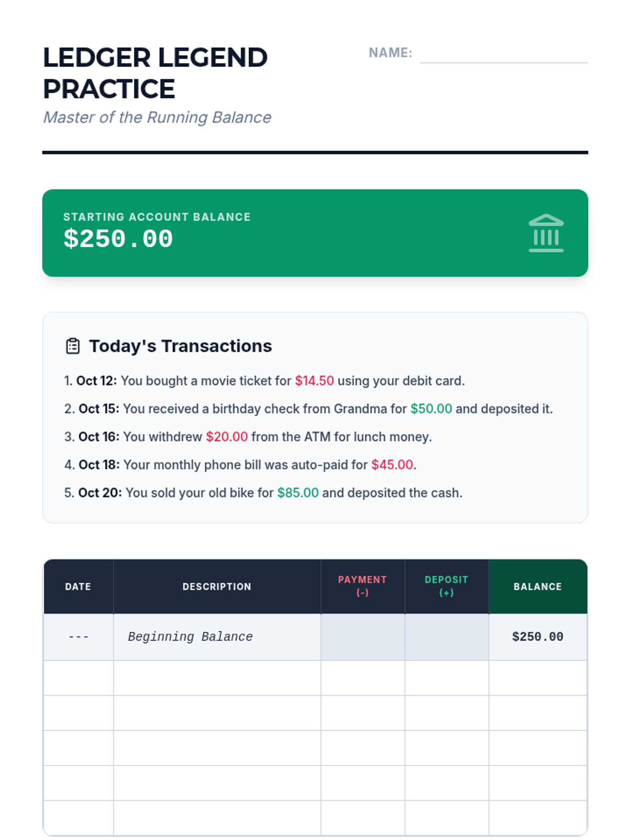Click the $250.00 beginning balance cell
Image resolution: width=630 pixels, height=840 pixels.
click(x=538, y=637)
